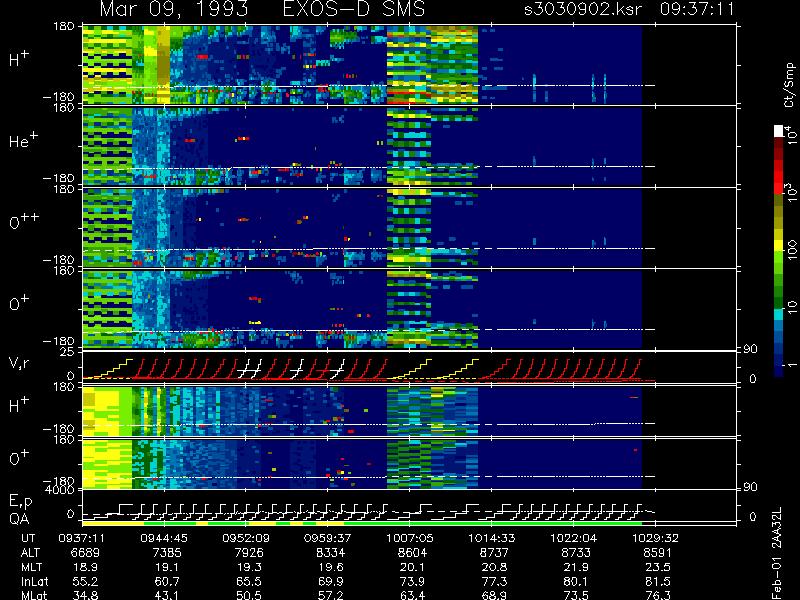Click the file name 's3030902.ksr'

pyautogui.click(x=583, y=9)
